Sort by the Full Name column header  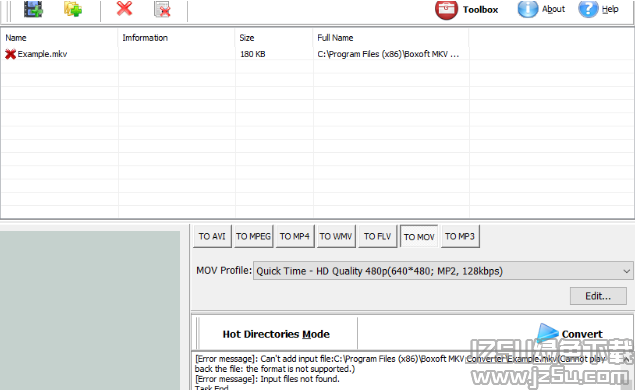(391, 38)
